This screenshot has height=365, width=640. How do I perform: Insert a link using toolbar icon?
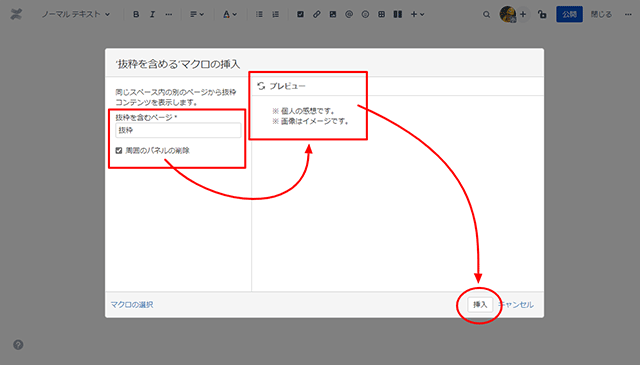317,14
